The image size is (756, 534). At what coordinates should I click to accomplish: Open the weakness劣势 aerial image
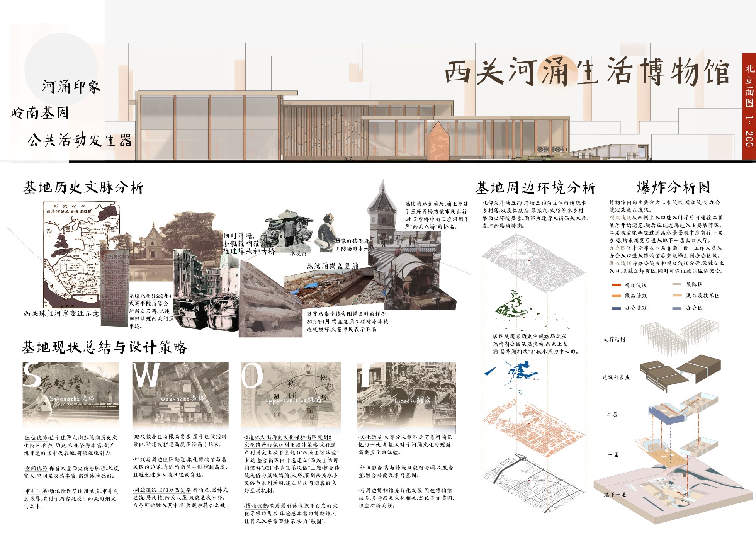(x=180, y=395)
